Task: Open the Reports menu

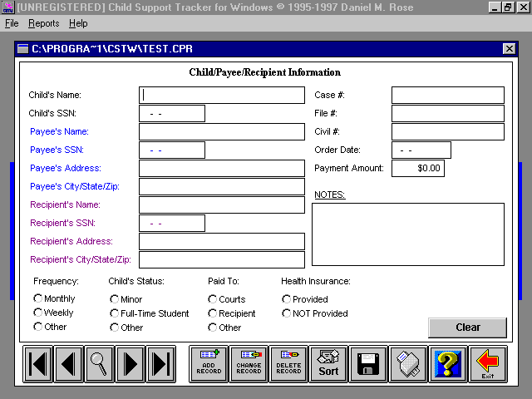Action: coord(43,24)
